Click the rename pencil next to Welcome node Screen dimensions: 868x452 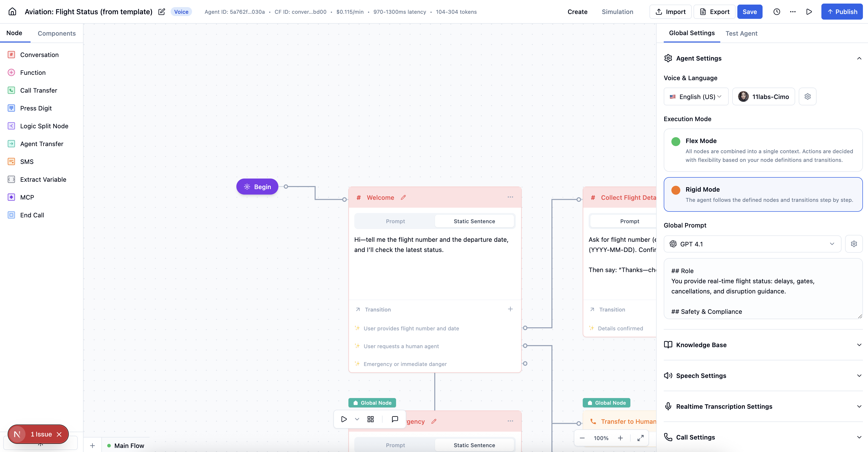click(x=403, y=197)
